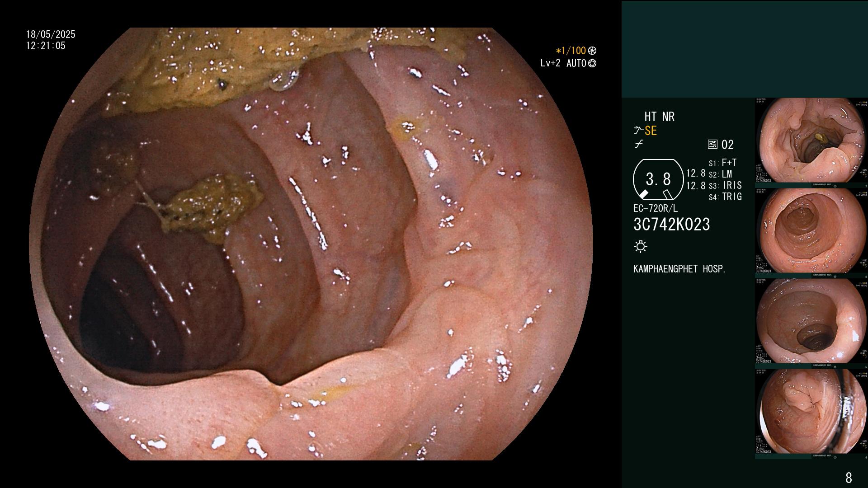Click the S3: IRIS switch assignment
868x488 pixels.
click(725, 185)
